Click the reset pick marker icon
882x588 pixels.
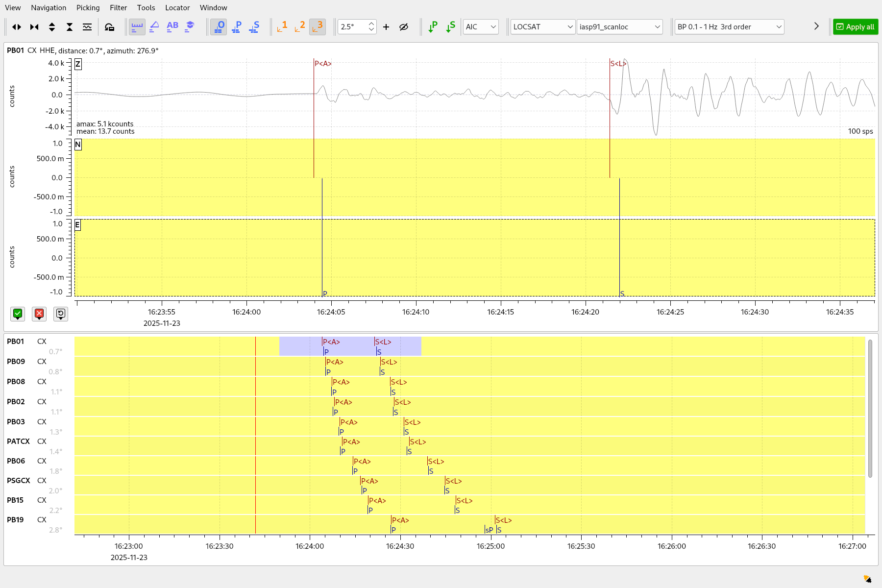pos(60,314)
